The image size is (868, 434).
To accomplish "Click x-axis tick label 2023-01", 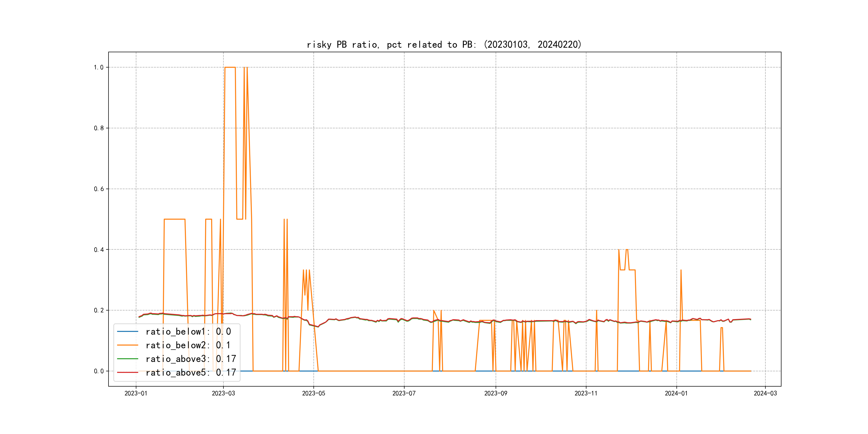I will [x=136, y=393].
